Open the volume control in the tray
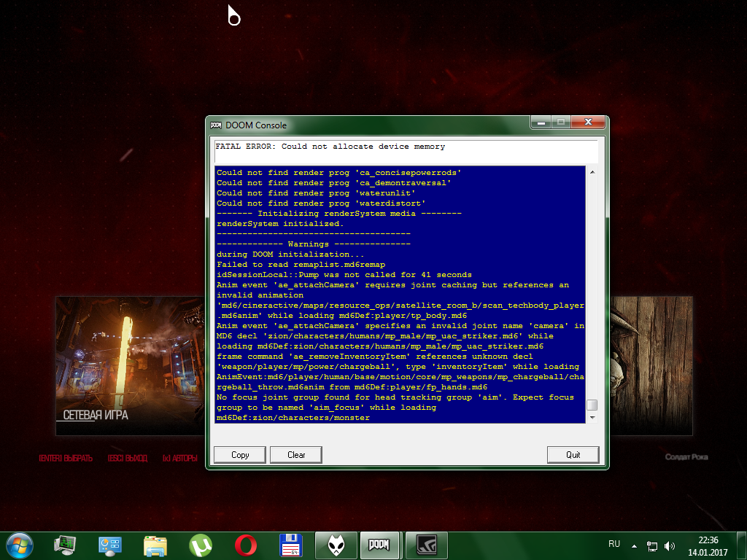 pos(669,545)
